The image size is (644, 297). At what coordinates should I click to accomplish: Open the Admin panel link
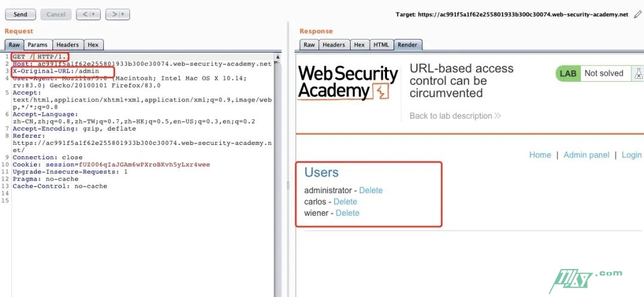(587, 155)
